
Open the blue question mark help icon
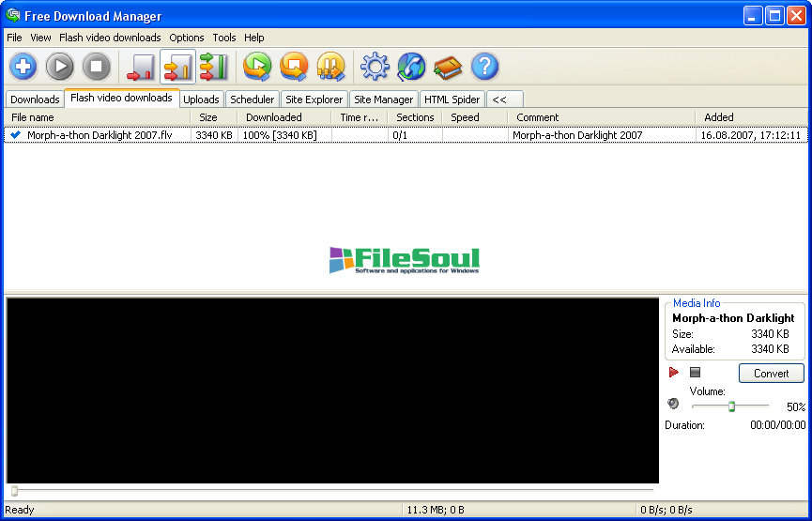click(484, 67)
